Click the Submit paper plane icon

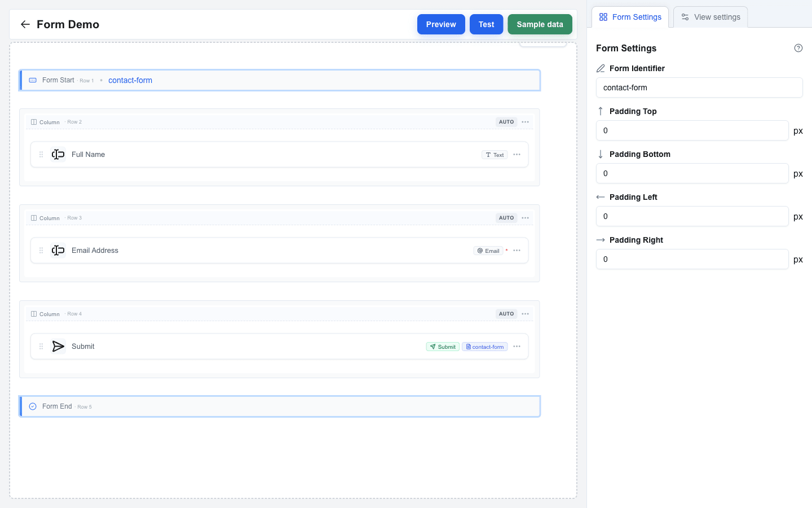pos(58,347)
